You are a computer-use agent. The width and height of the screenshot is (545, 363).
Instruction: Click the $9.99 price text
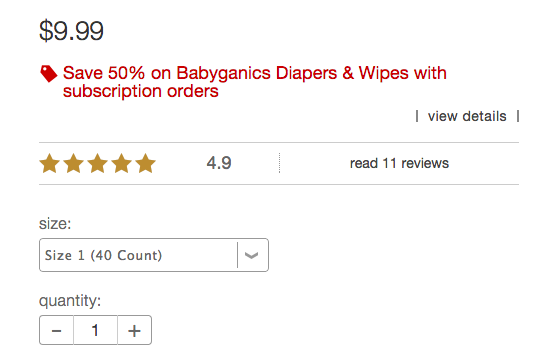(x=71, y=31)
